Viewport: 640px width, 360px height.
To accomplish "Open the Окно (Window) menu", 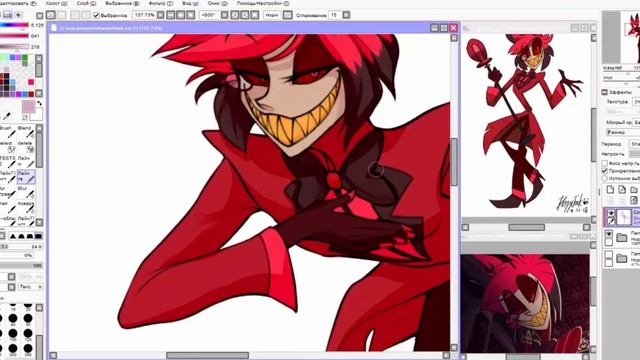I will 218,3.
